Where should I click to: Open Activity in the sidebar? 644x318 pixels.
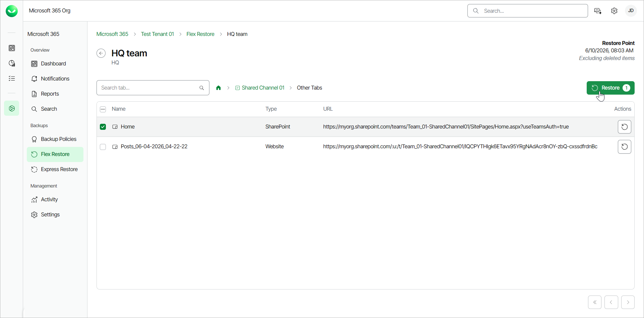[55, 199]
